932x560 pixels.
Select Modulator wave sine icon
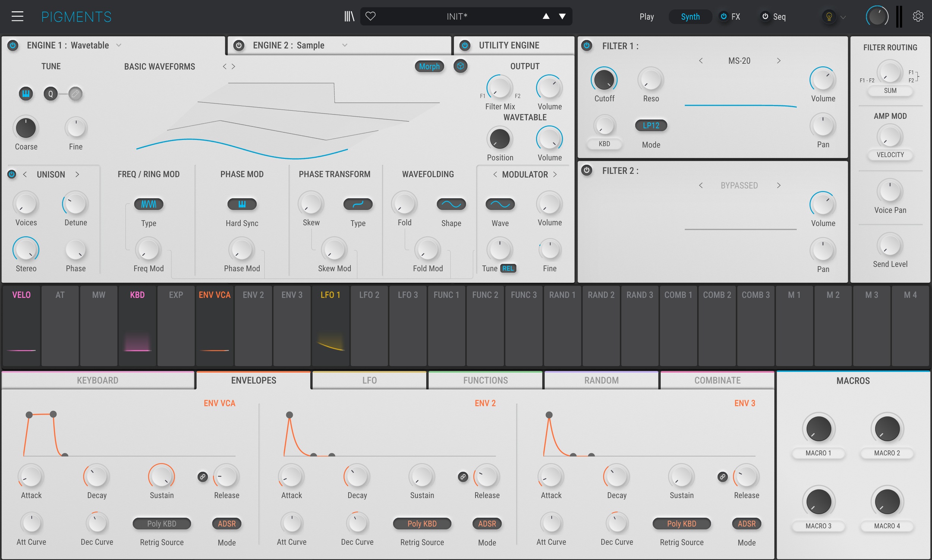click(500, 204)
